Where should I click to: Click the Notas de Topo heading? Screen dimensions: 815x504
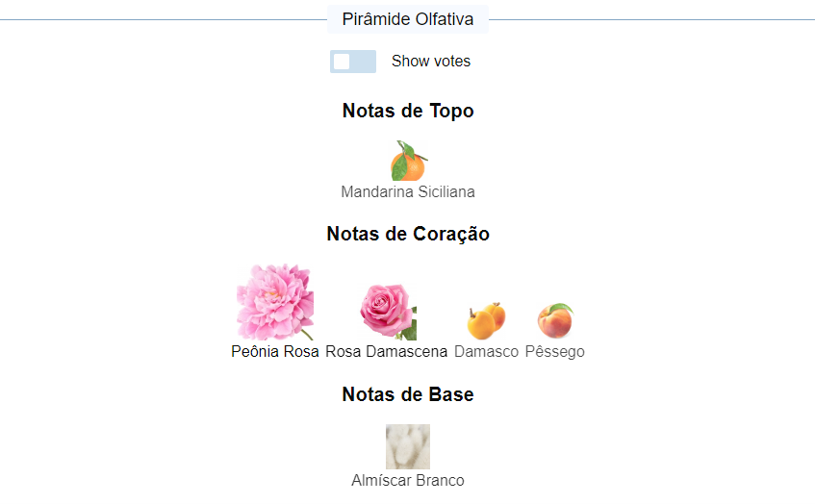point(408,112)
